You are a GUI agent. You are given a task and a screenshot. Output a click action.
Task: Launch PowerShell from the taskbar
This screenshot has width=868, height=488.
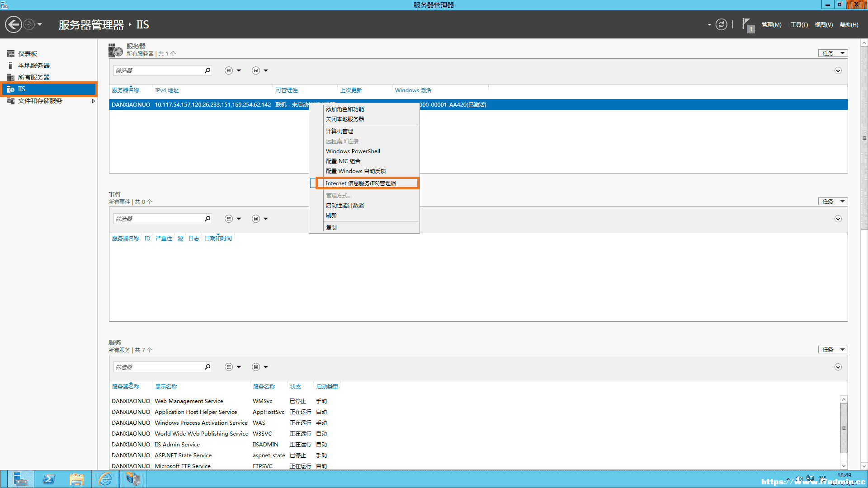click(49, 479)
